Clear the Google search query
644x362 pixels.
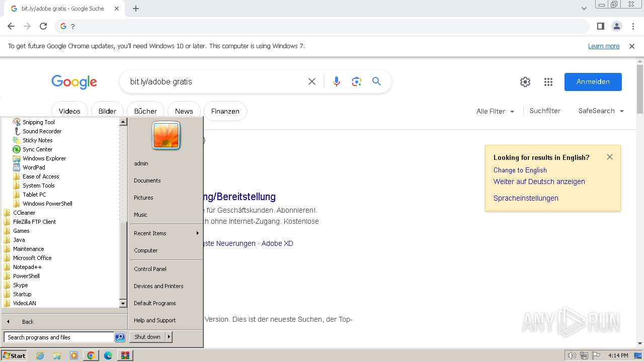point(312,81)
